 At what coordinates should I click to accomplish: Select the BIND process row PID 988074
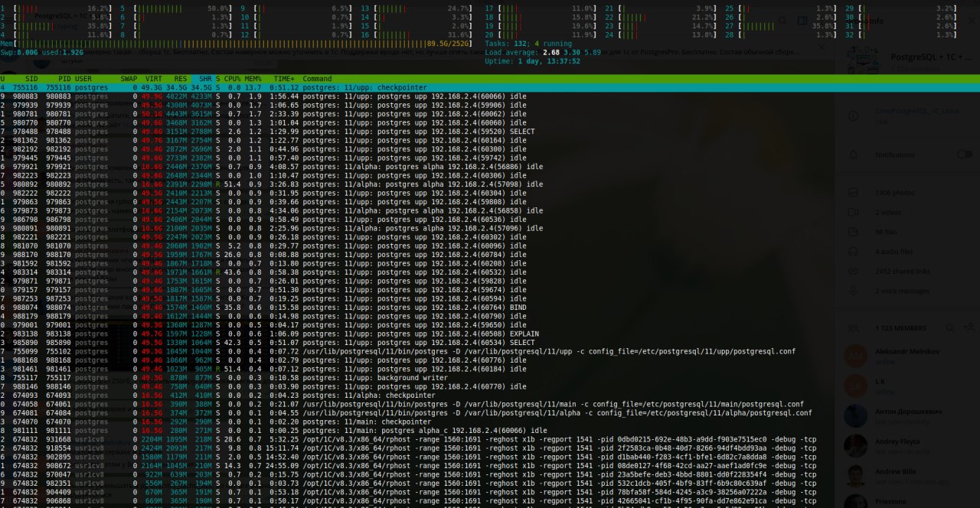coord(490,308)
